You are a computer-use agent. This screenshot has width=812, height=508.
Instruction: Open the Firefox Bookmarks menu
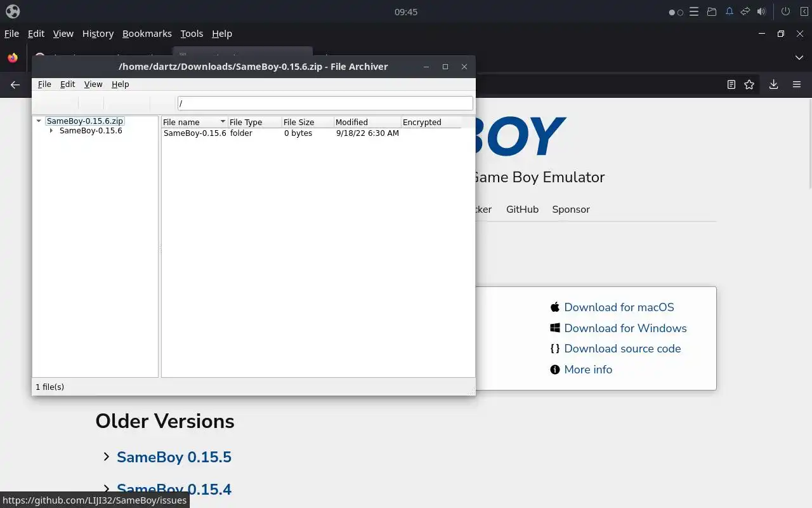coord(147,34)
